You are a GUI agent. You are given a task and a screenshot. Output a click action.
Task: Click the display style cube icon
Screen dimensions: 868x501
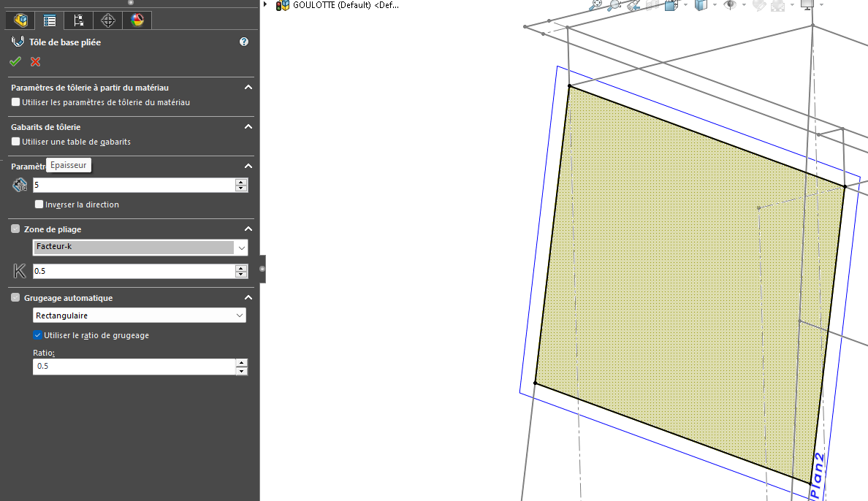[x=701, y=5]
